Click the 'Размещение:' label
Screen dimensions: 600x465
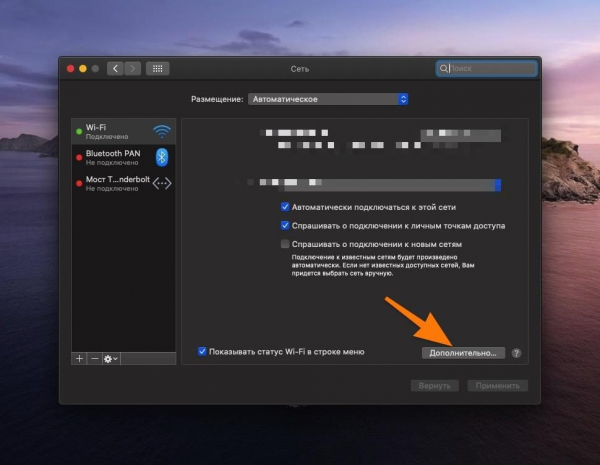point(217,99)
